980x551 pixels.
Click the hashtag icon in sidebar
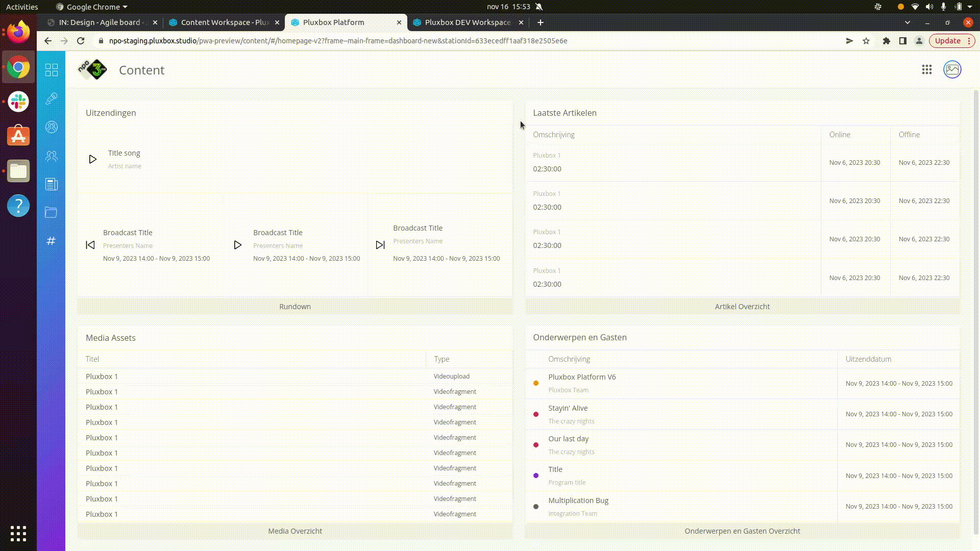pos(51,241)
